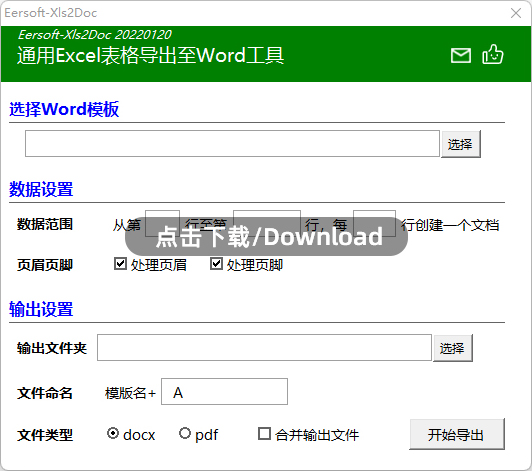Click the 通用Excel表格导出至Word工具 title

click(x=150, y=56)
